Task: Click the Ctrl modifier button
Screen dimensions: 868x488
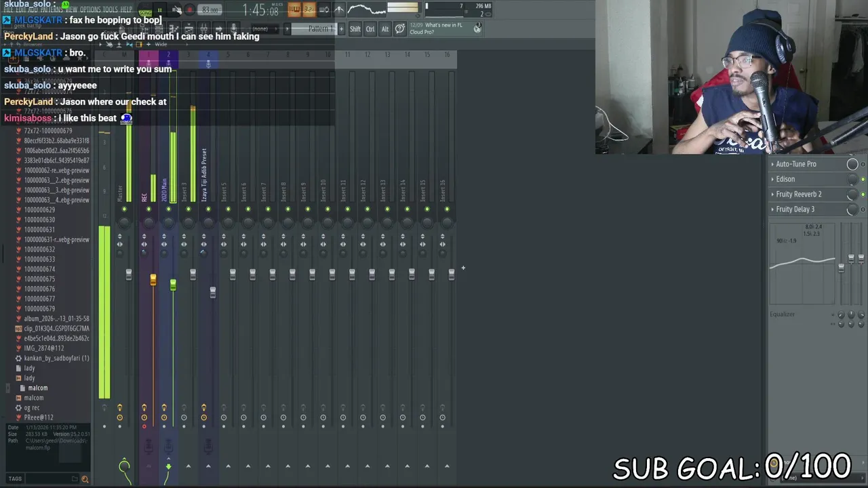Action: click(370, 29)
